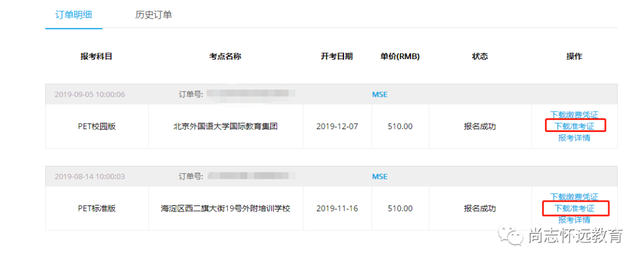
Task: Click the 海淀区西二旗大街19号外附培训学校 test center name
Action: pyautogui.click(x=225, y=208)
